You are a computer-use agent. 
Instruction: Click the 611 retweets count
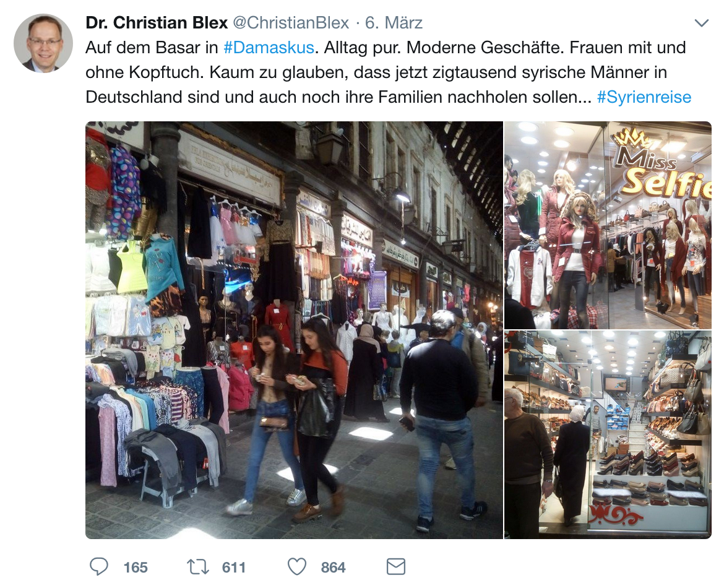tap(234, 567)
